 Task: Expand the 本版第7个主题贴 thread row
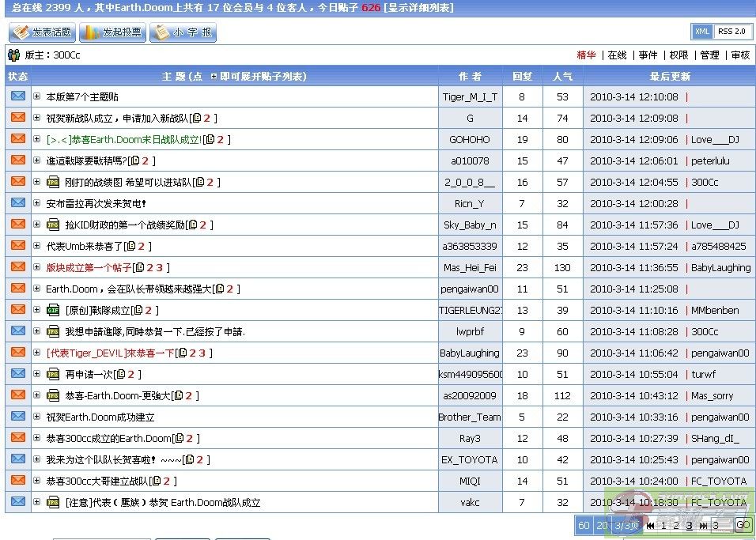pos(37,97)
